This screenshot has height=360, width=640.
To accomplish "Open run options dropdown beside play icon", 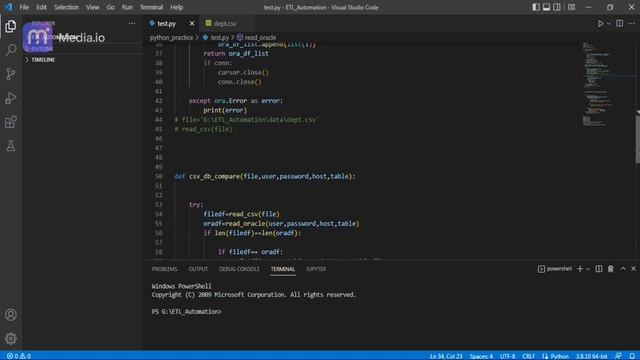I will point(609,24).
